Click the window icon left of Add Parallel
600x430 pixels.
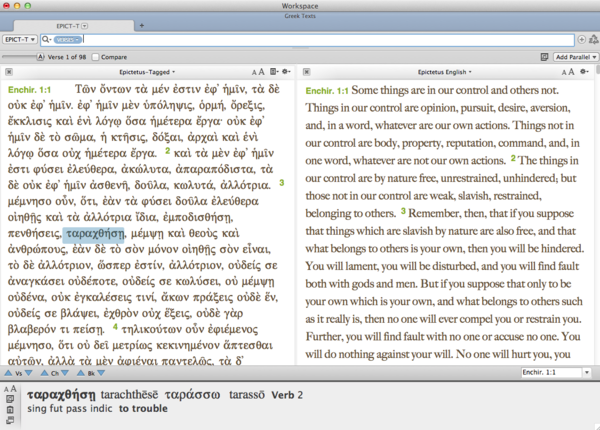tap(544, 57)
